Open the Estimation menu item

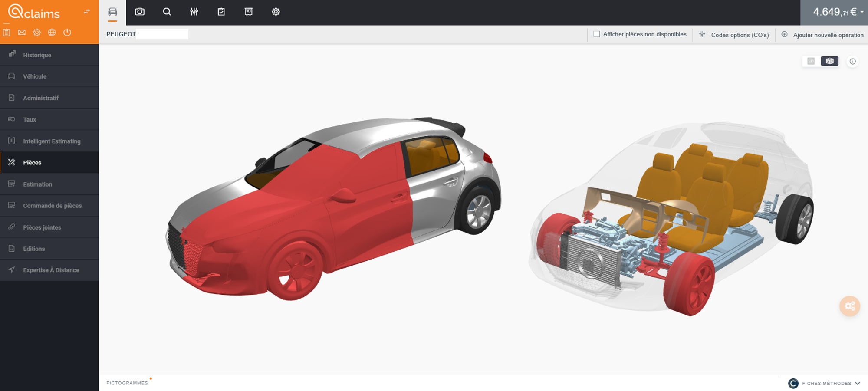click(x=38, y=184)
